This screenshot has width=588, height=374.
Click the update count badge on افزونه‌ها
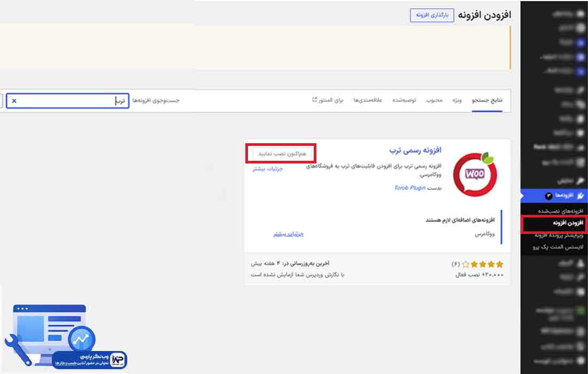pos(548,196)
